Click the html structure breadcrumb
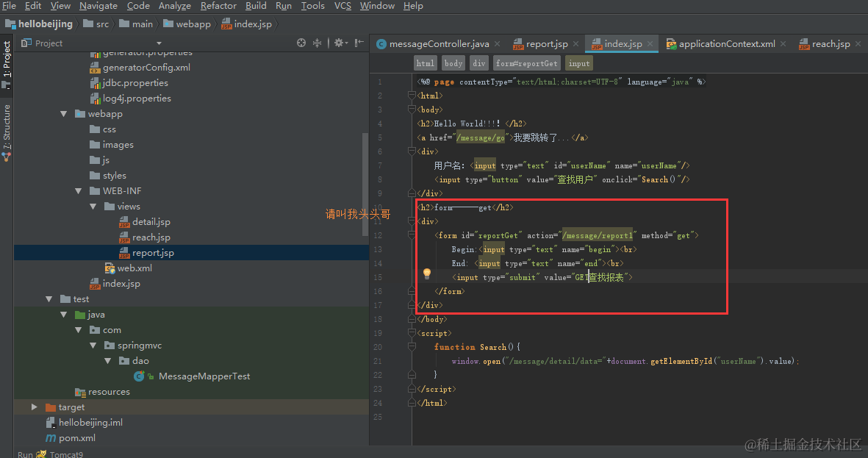 (x=425, y=63)
